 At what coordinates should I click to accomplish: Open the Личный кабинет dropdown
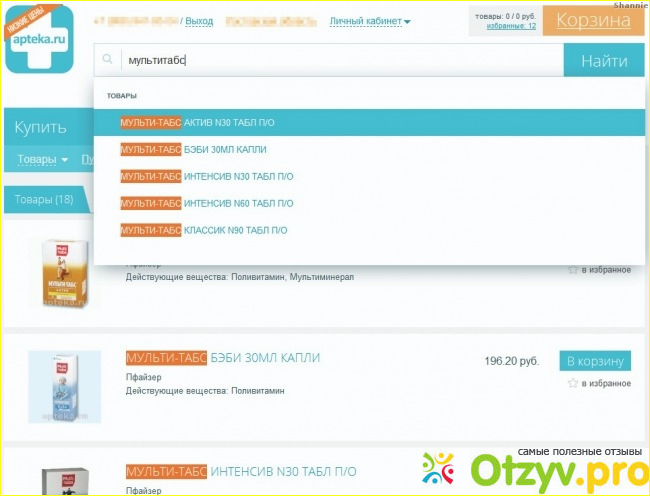pyautogui.click(x=370, y=21)
